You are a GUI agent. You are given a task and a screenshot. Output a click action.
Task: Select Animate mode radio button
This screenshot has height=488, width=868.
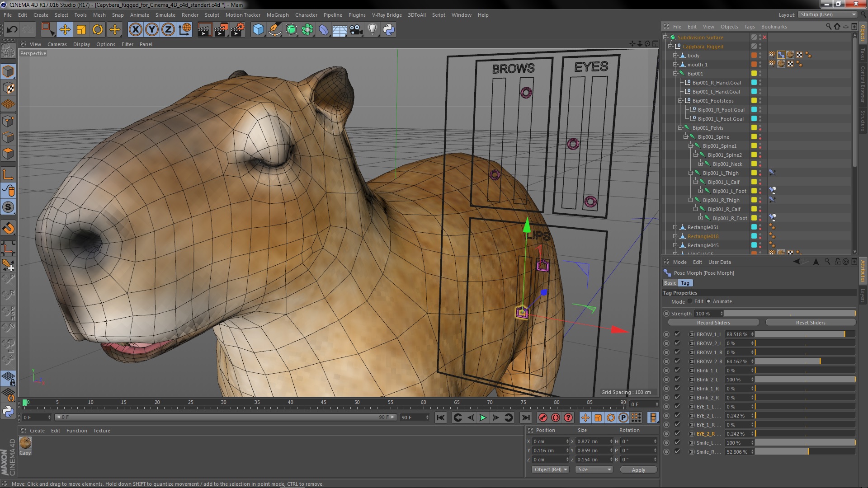point(708,301)
